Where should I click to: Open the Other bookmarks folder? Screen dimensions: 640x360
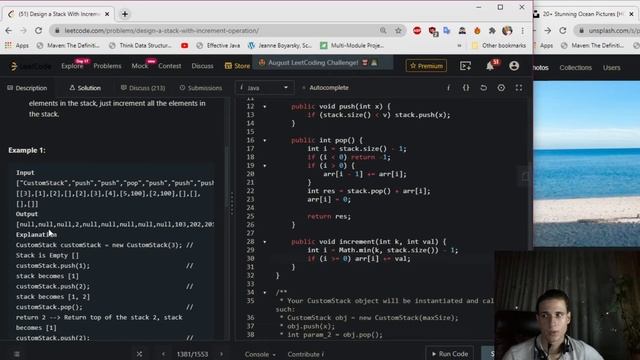tap(498, 46)
